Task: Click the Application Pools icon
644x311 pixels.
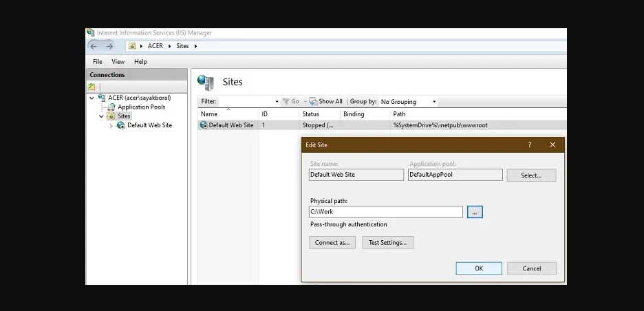Action: [x=111, y=107]
